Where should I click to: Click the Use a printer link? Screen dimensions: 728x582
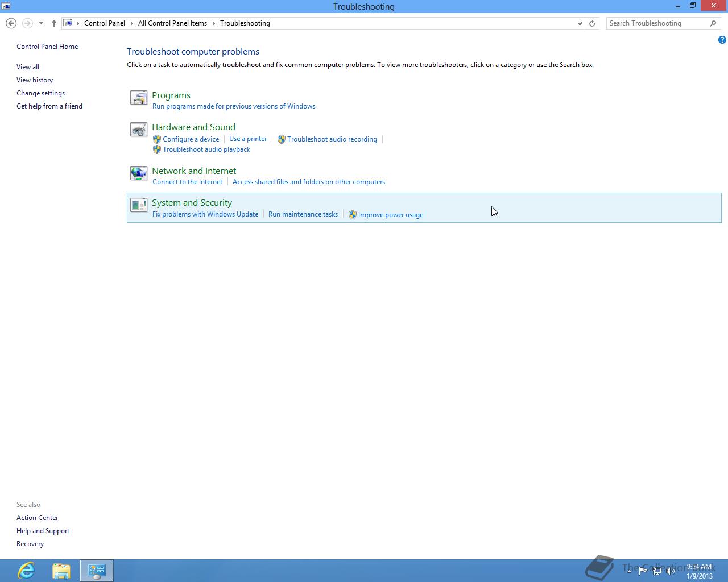(248, 139)
